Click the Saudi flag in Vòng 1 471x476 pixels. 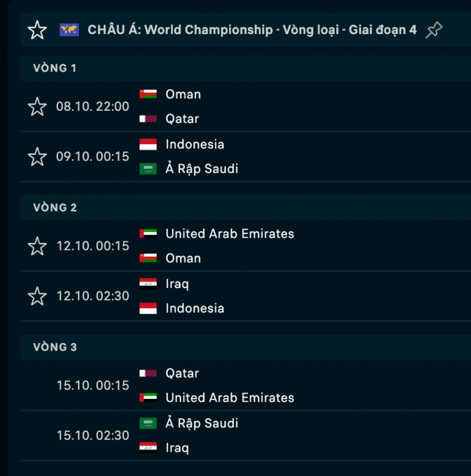point(148,169)
